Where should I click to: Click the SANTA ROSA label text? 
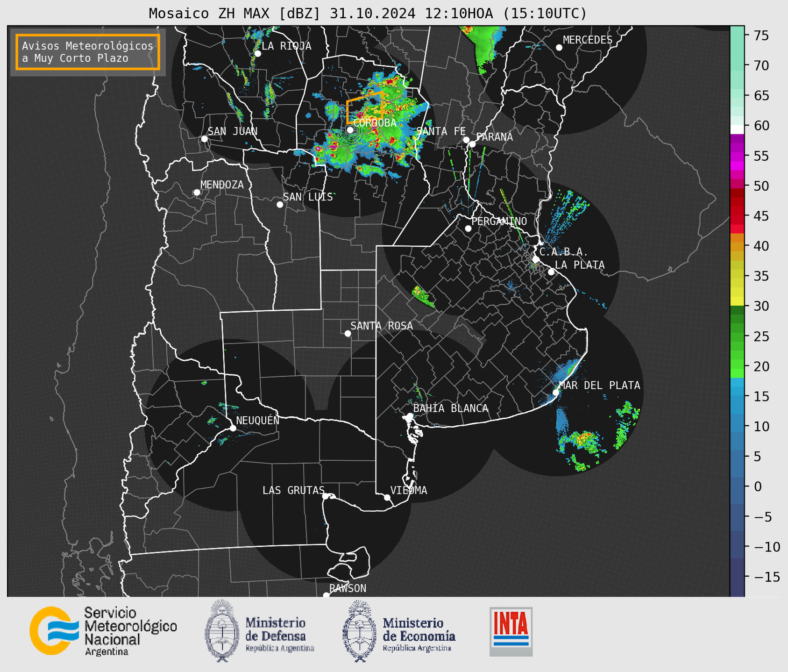point(382,326)
